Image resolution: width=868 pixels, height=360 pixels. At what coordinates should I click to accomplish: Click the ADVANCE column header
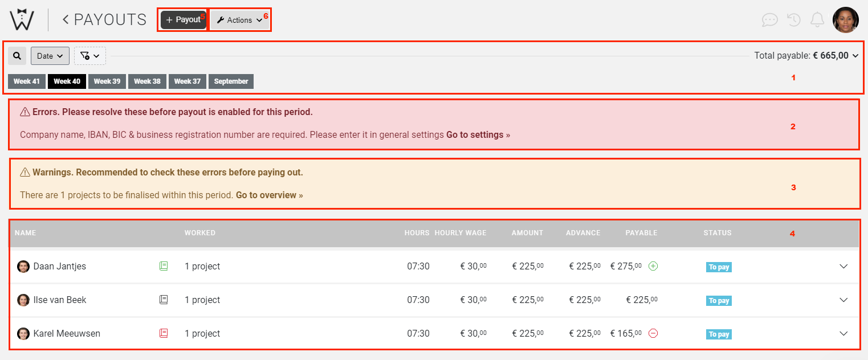583,233
